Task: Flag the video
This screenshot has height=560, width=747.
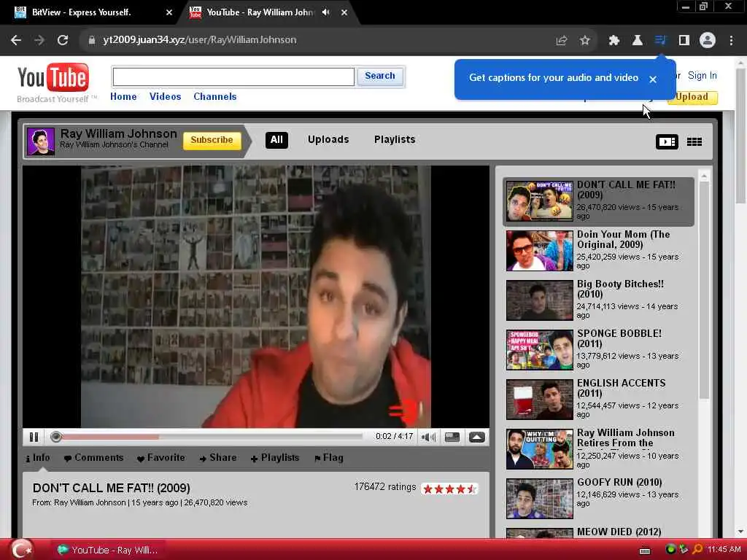Action: click(x=329, y=458)
